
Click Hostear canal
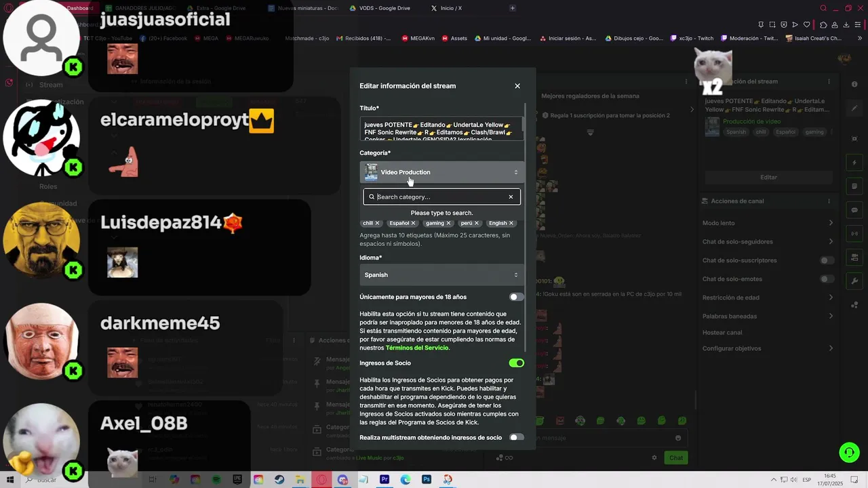(722, 333)
